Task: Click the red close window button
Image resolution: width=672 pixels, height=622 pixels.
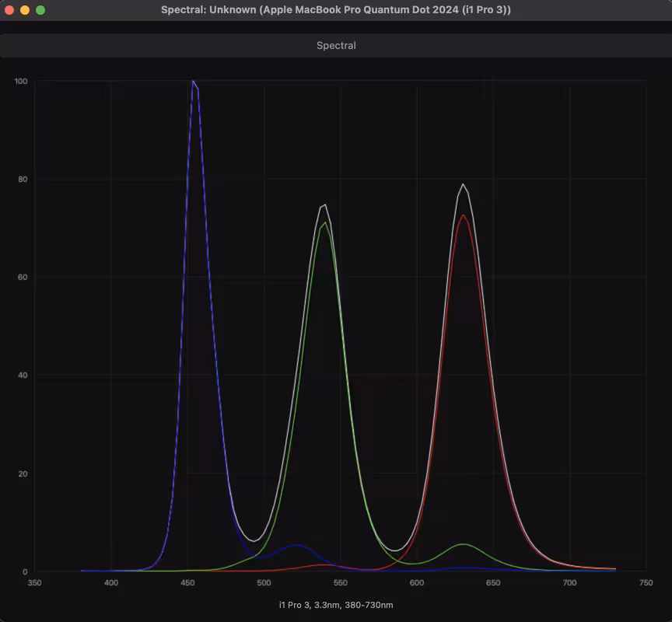Action: coord(9,10)
